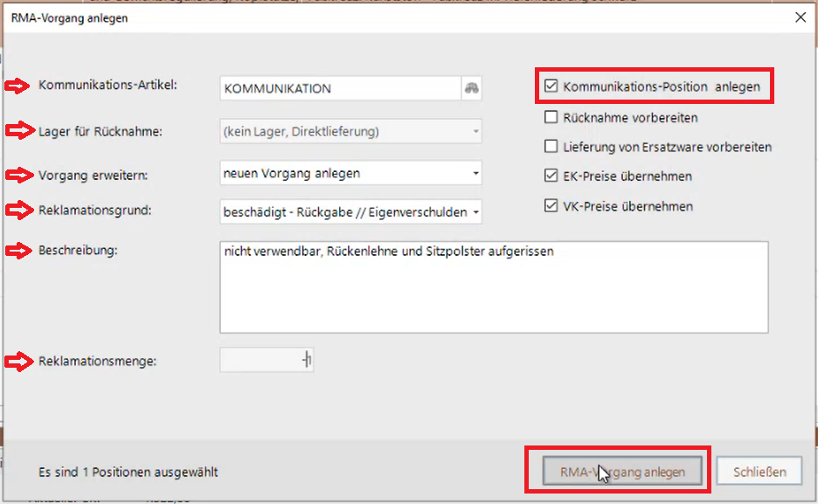This screenshot has width=818, height=504.
Task: Open the Lager für Rücknahme dropdown
Action: click(x=350, y=132)
